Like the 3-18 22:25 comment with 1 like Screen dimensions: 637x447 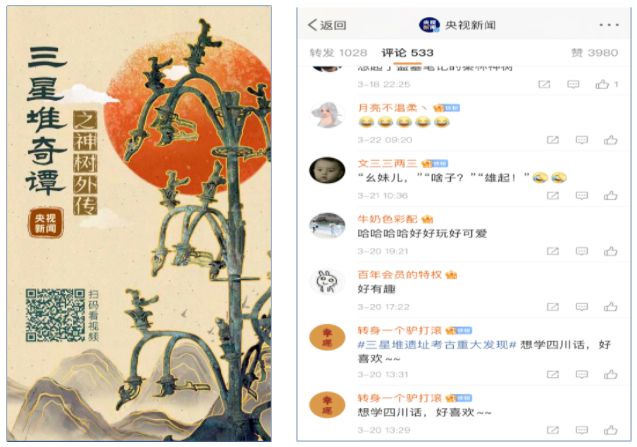pos(602,85)
